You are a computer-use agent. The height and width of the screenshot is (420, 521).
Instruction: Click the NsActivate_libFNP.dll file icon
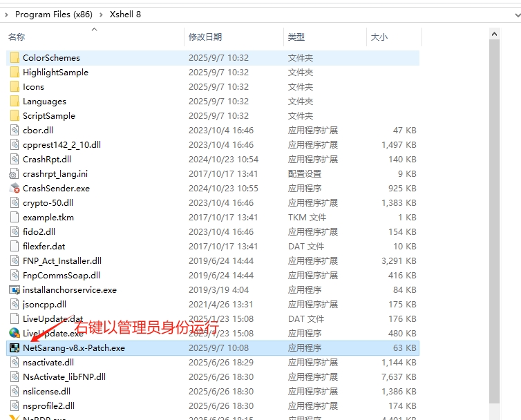(x=15, y=376)
